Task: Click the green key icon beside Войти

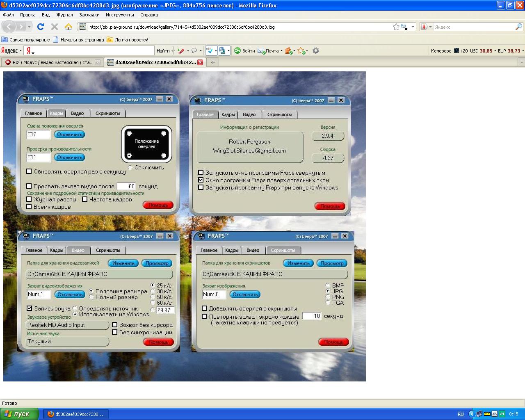Action: pos(237,51)
